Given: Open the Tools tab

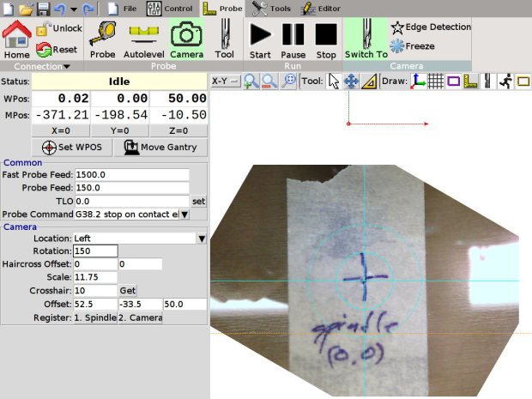Looking at the screenshot, I should (271, 9).
